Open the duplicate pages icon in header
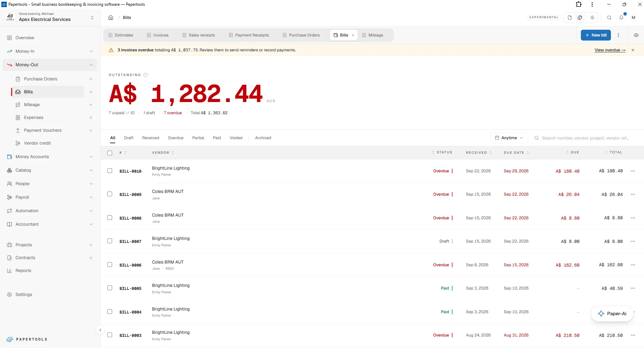The image size is (644, 348). pyautogui.click(x=580, y=18)
